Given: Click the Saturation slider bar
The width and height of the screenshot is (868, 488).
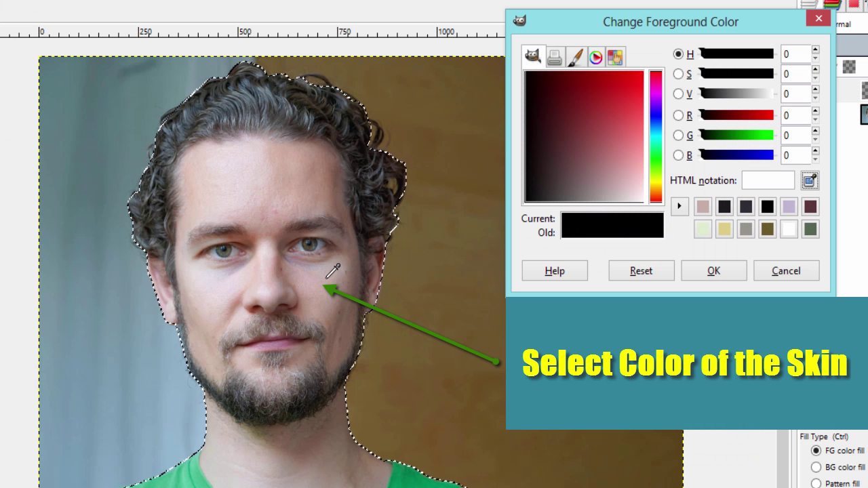Looking at the screenshot, I should coord(736,74).
